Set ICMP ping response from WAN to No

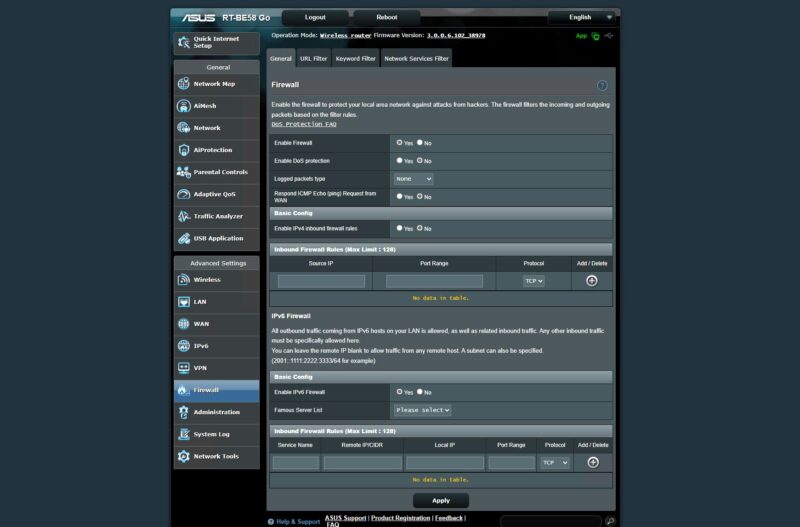420,196
